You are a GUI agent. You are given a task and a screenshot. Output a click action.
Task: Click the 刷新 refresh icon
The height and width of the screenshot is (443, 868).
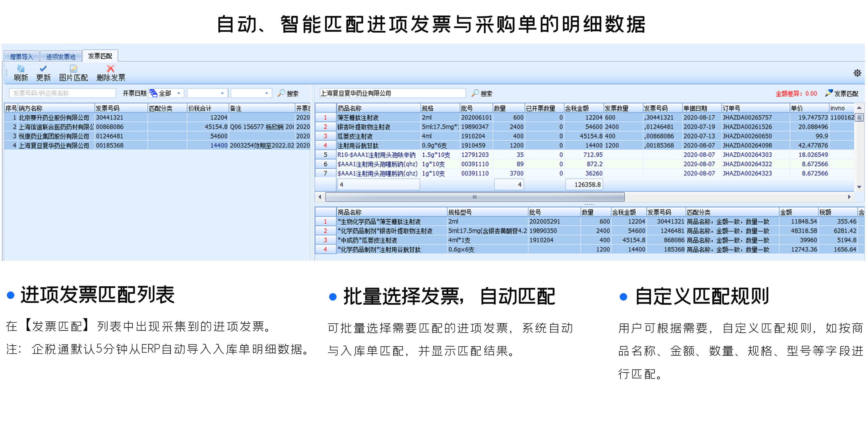pos(21,69)
